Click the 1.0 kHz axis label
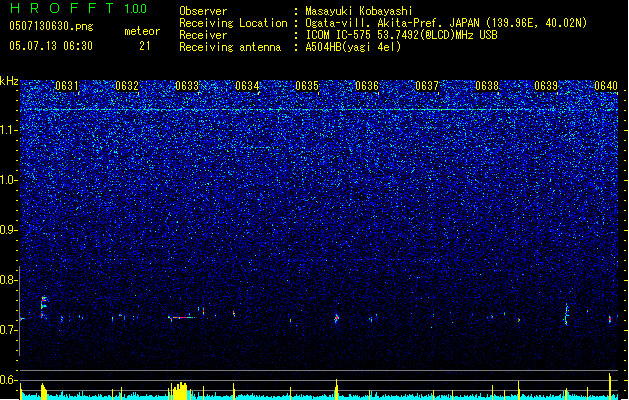 (9, 180)
